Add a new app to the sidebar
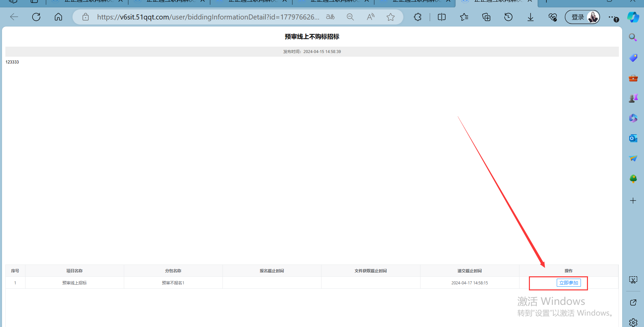The height and width of the screenshot is (327, 644). [x=633, y=201]
